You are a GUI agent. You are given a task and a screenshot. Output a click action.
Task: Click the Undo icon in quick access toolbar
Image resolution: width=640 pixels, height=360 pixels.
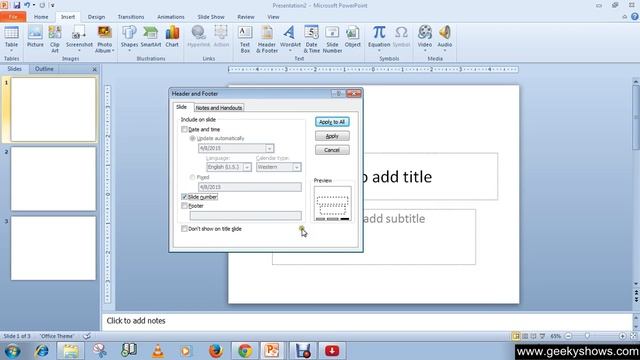click(x=27, y=5)
